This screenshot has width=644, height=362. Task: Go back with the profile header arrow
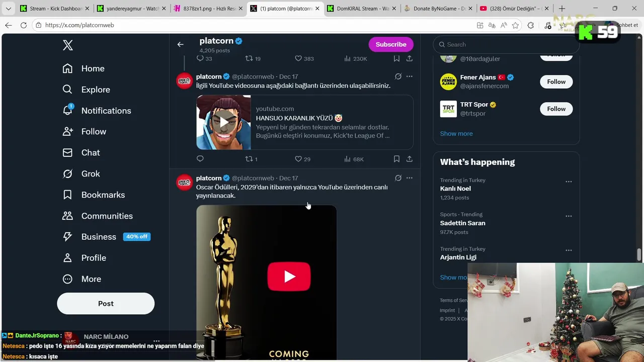(x=180, y=44)
